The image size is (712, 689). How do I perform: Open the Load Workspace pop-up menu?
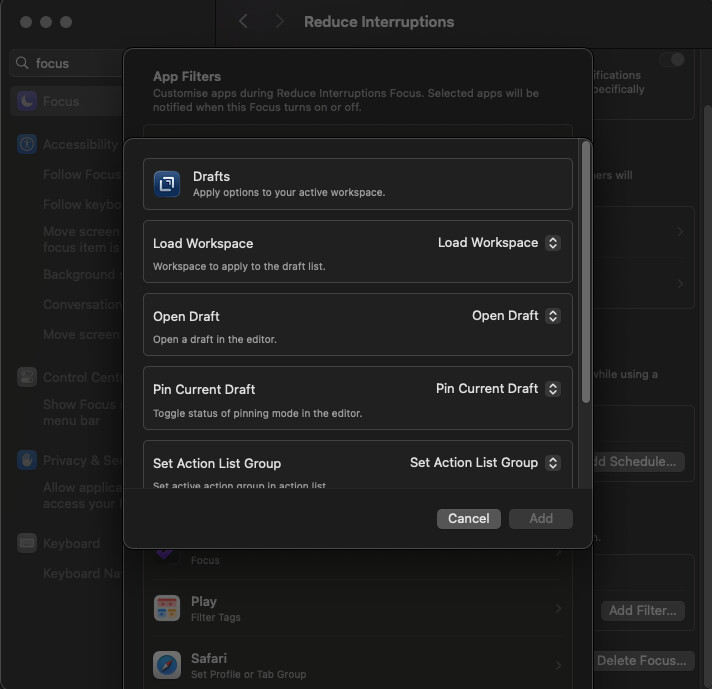coord(499,243)
